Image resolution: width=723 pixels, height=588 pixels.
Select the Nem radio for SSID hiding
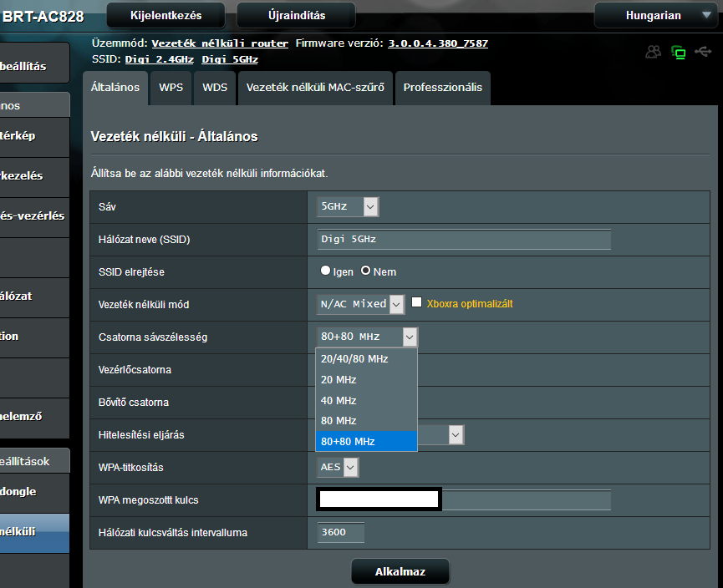(365, 271)
